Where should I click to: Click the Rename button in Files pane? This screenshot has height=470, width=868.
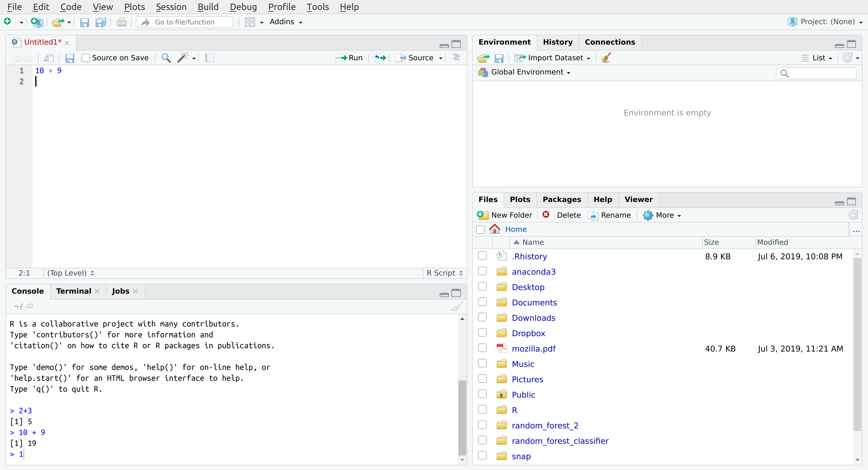(x=609, y=215)
